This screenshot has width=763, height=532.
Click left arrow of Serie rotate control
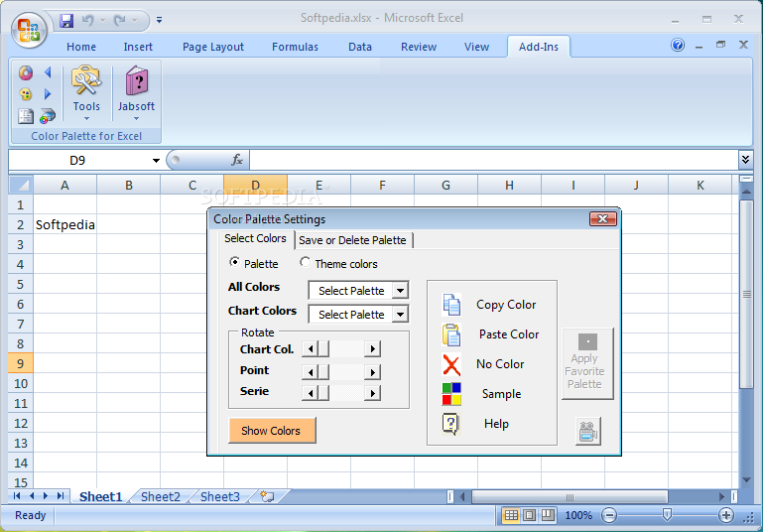(310, 393)
